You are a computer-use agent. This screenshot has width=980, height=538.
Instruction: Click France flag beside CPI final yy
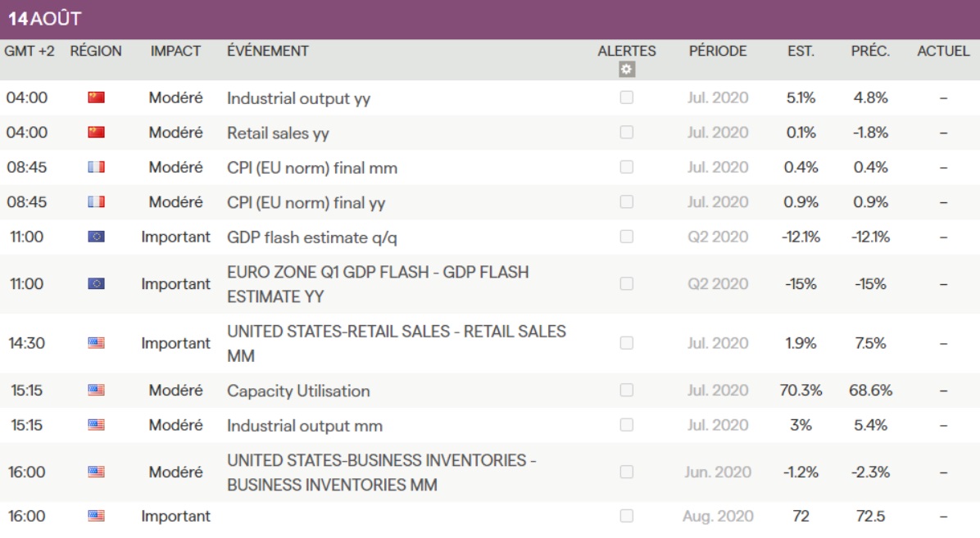pyautogui.click(x=96, y=202)
